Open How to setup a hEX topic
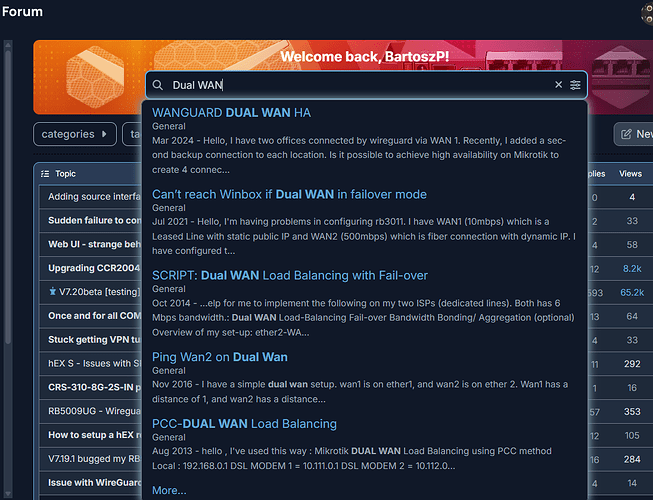Viewport: 653px width, 500px height. (95, 435)
